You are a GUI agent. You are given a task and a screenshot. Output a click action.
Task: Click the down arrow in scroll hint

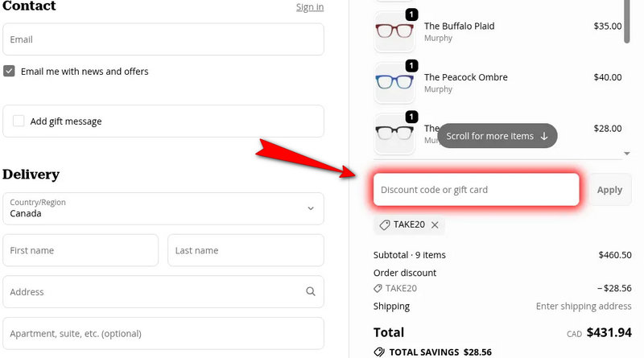pos(544,136)
